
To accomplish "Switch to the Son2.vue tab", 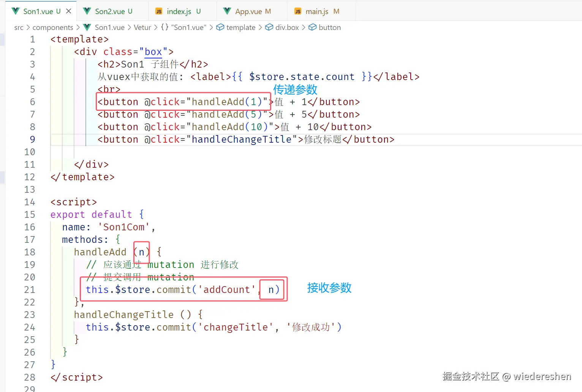I will point(112,11).
